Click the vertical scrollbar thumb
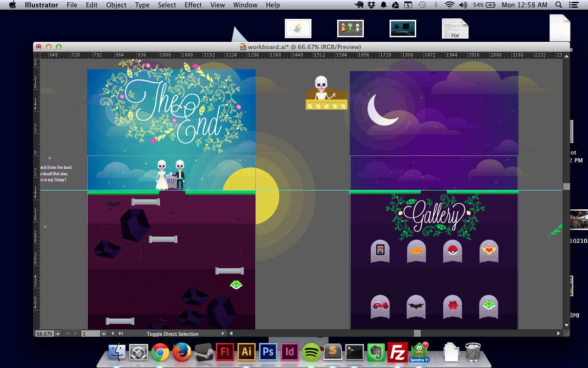 [x=566, y=186]
